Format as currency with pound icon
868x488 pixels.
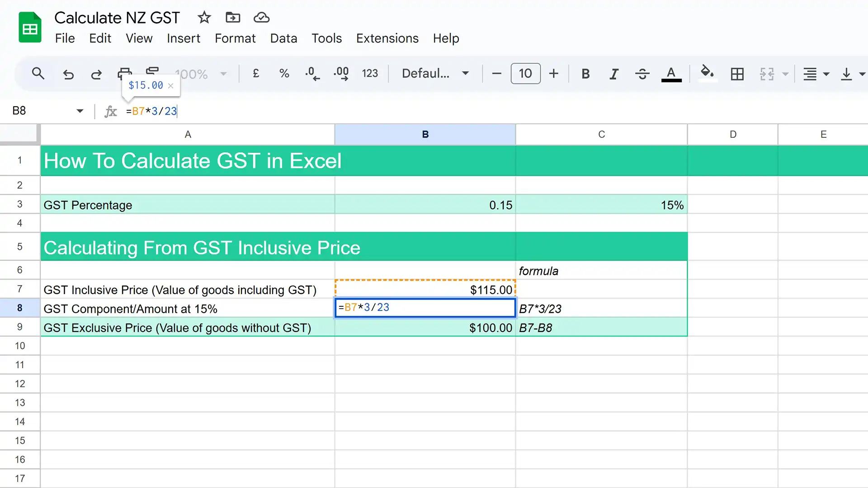click(x=256, y=73)
